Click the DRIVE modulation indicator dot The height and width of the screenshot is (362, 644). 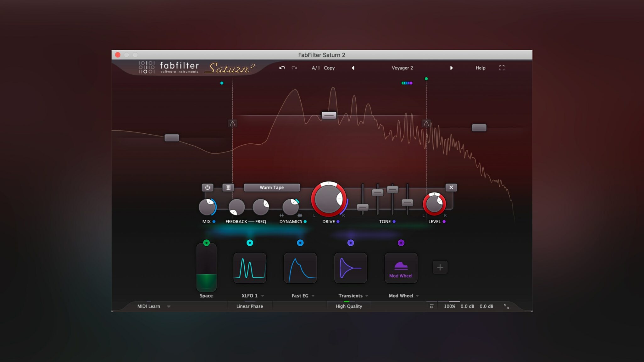coord(338,222)
